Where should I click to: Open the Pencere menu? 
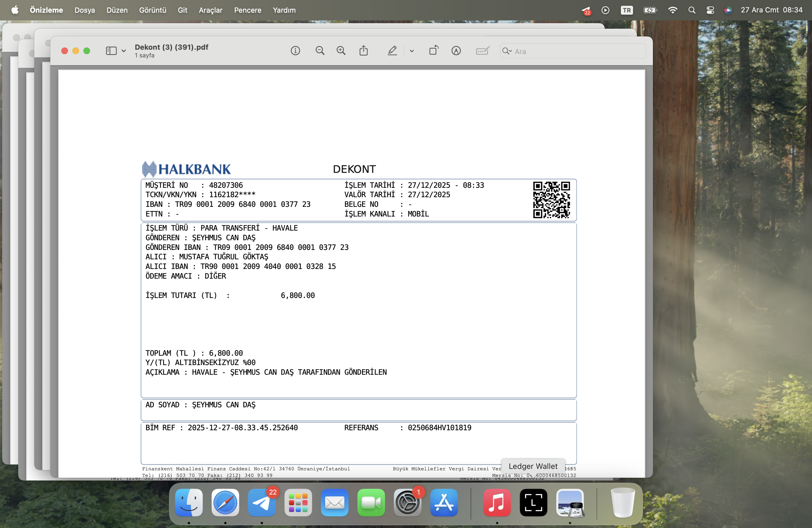click(248, 10)
